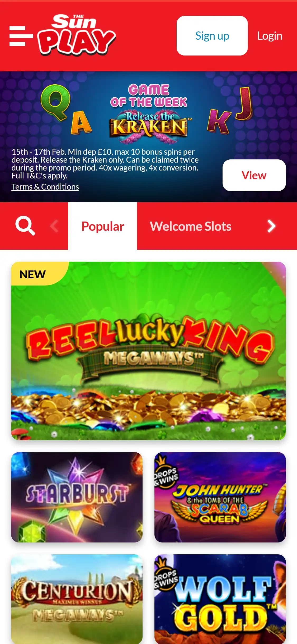Screen dimensions: 297x644
Task: Click the NEW badge on Reel Lucky King
Action: pos(33,274)
